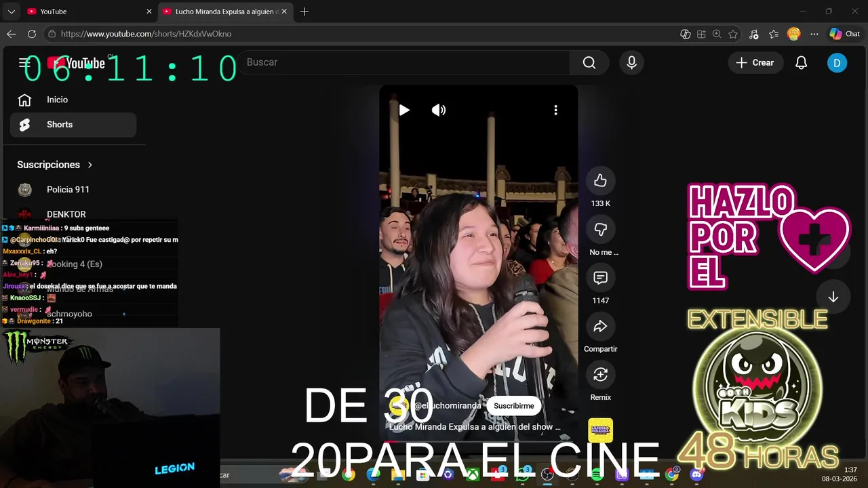Add this page to favorites star
Viewport: 868px width, 488px height.
click(733, 34)
